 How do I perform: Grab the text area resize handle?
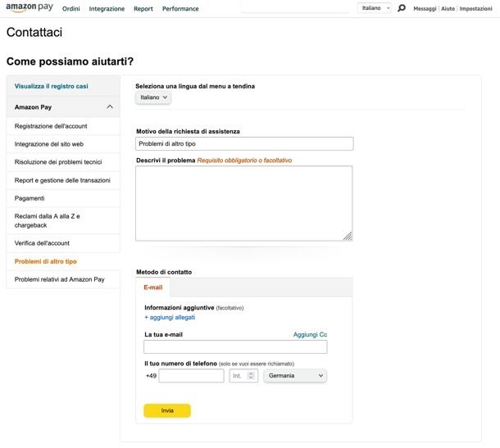(x=348, y=237)
